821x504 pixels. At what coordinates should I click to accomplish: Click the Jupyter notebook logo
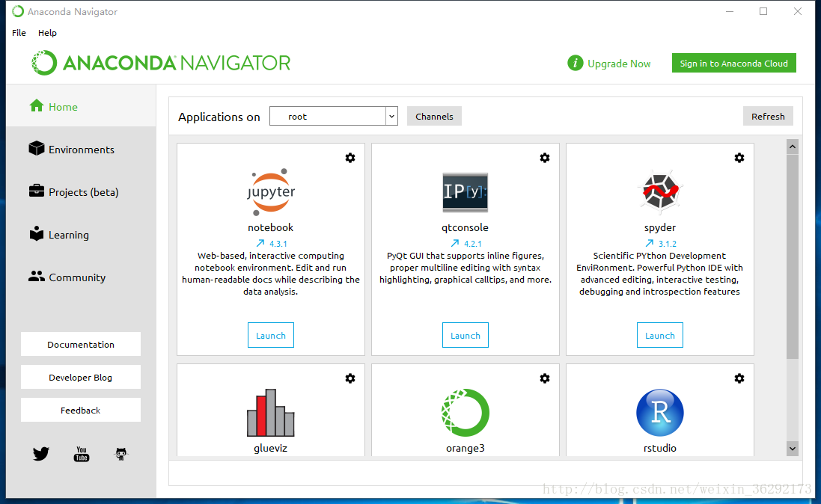pyautogui.click(x=271, y=192)
